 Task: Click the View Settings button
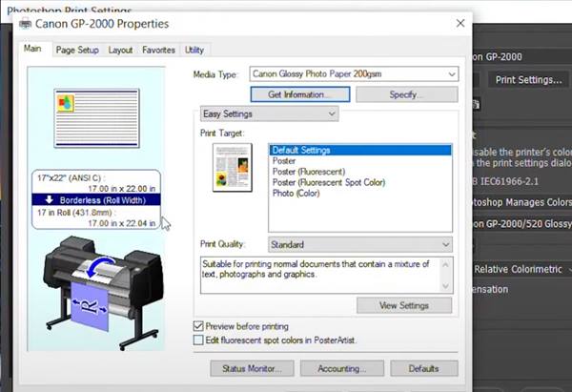click(x=404, y=305)
